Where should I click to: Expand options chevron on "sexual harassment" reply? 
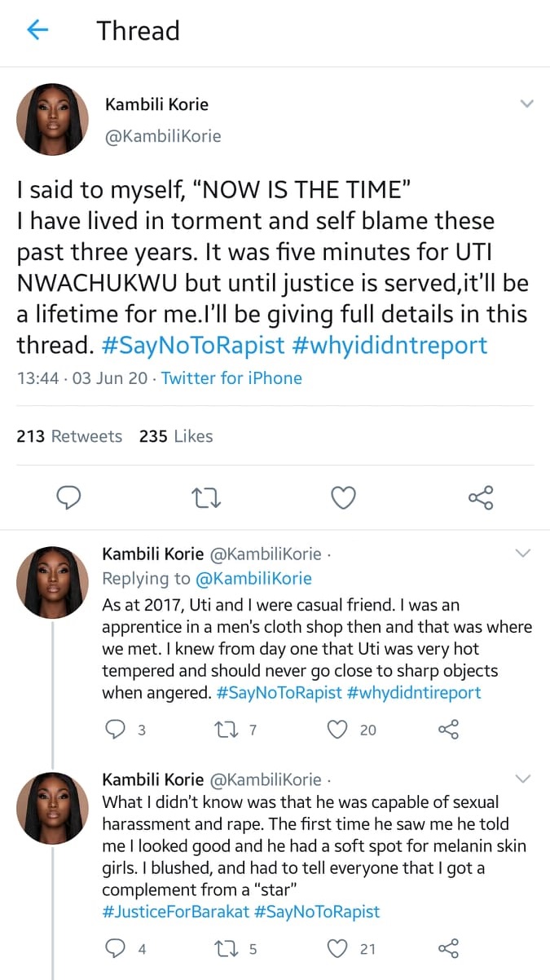pos(524,778)
